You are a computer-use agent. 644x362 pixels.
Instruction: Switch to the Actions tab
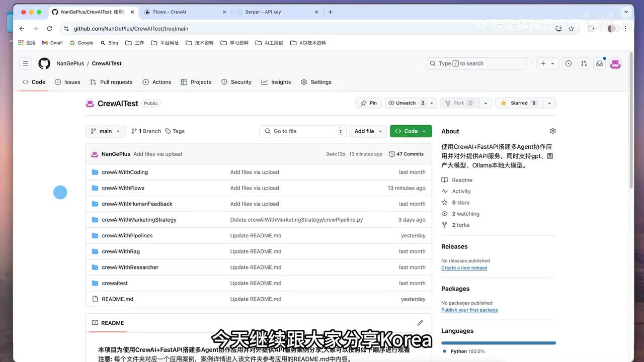157,82
